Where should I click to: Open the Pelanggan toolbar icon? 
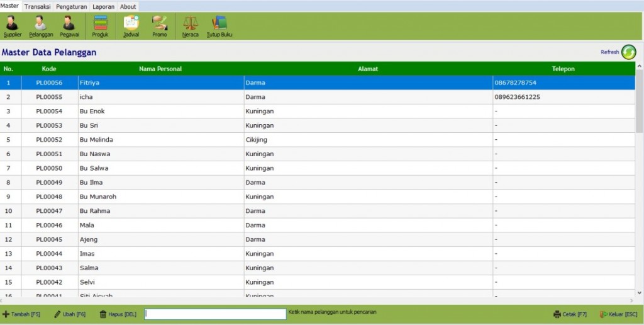41,26
